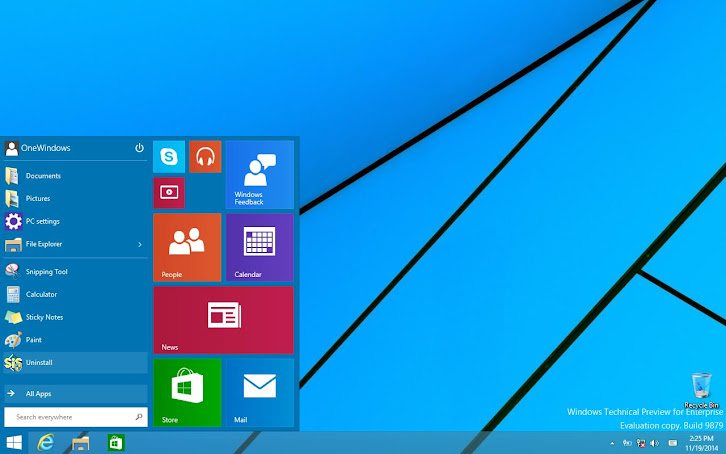Click the OneWindows user account
Screen dimensions: 726x454
[x=38, y=148]
